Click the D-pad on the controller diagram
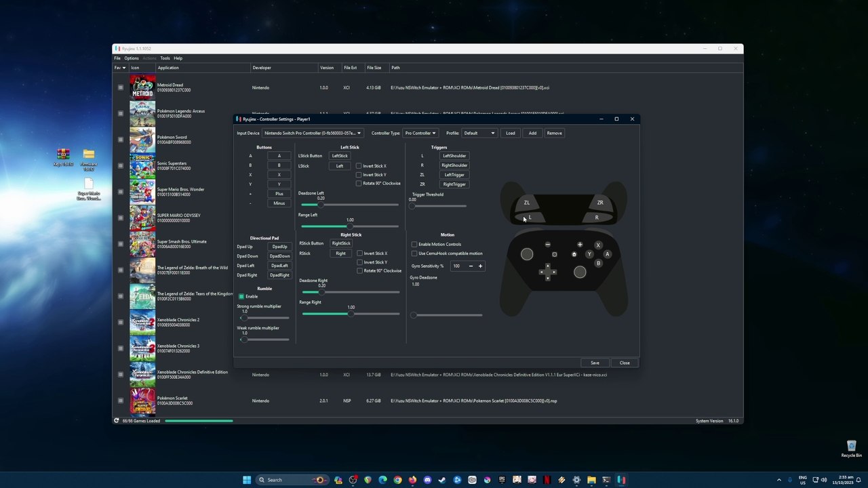868x488 pixels. [x=548, y=272]
